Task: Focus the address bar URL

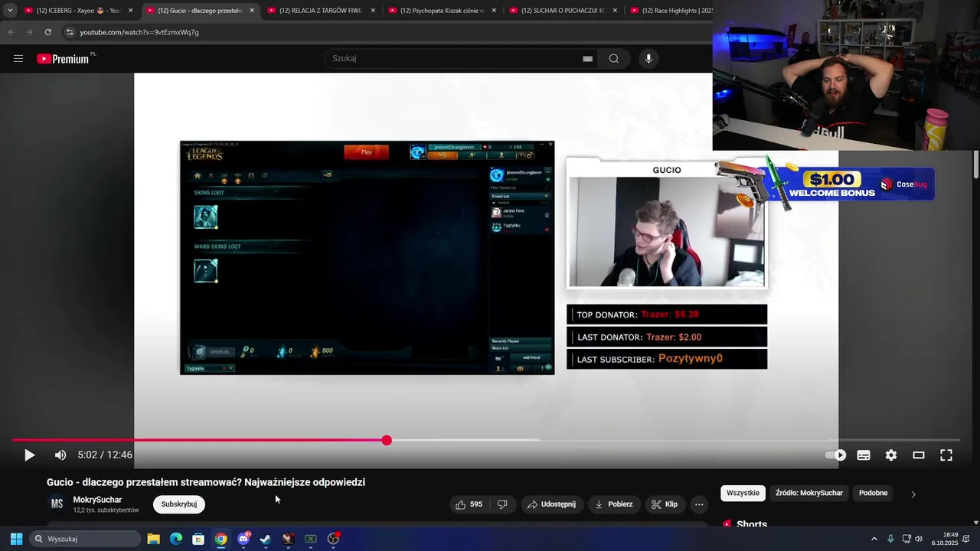Action: click(x=139, y=32)
